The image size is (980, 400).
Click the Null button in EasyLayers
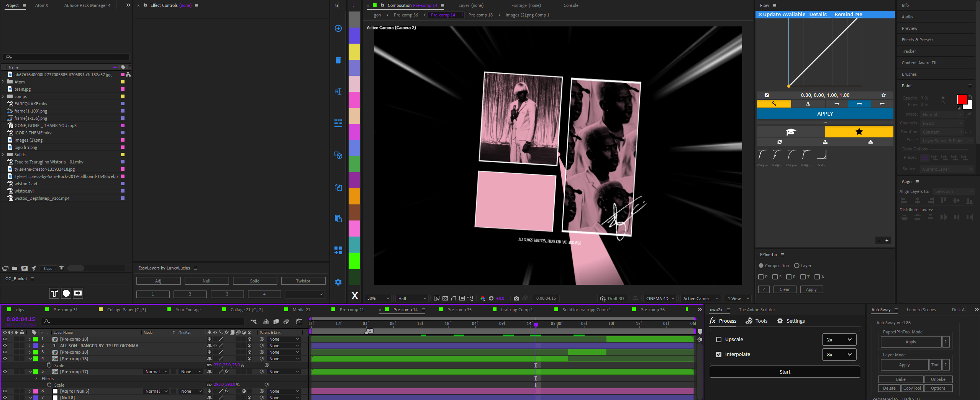[x=206, y=281]
